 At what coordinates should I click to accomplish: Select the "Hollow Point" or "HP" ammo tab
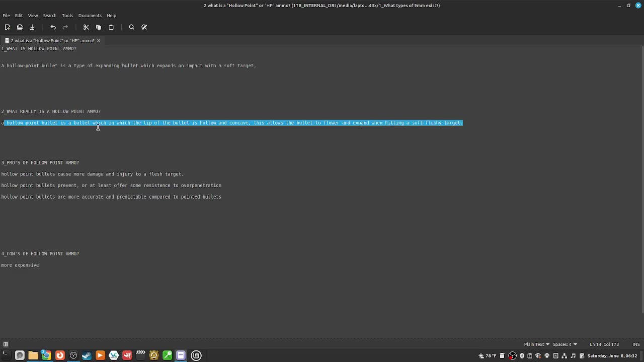(52, 41)
